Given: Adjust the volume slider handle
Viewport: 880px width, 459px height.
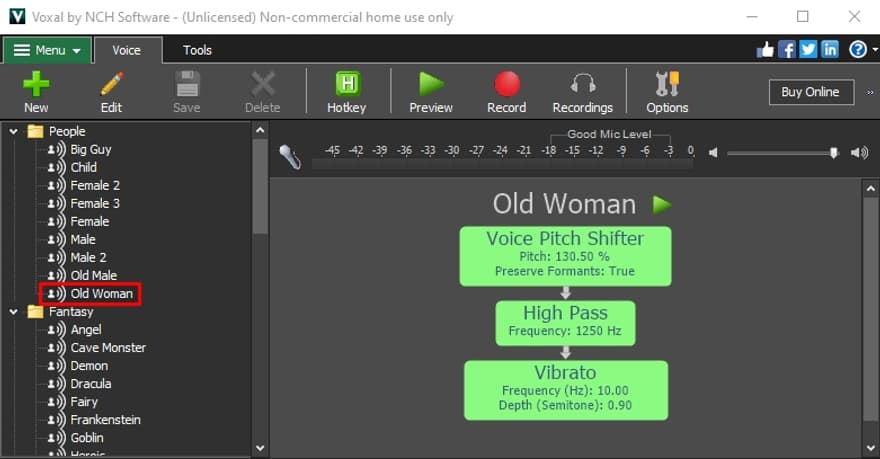Looking at the screenshot, I should point(833,152).
